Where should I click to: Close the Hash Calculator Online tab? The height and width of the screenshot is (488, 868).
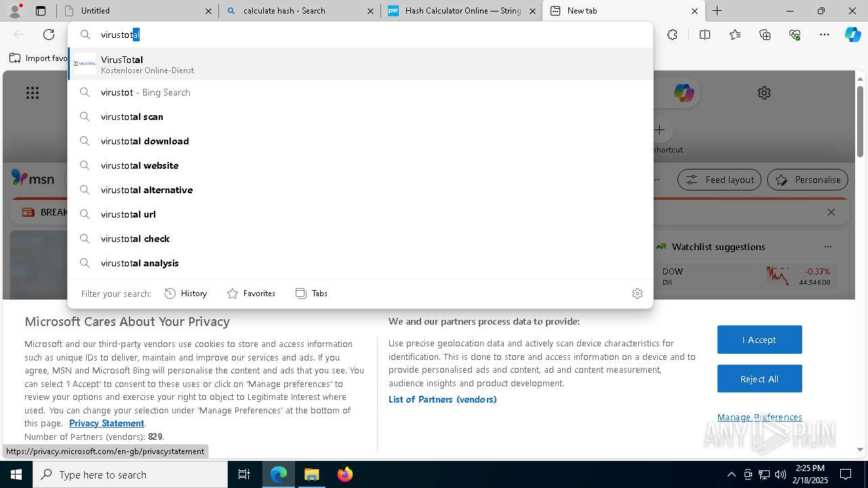click(533, 11)
